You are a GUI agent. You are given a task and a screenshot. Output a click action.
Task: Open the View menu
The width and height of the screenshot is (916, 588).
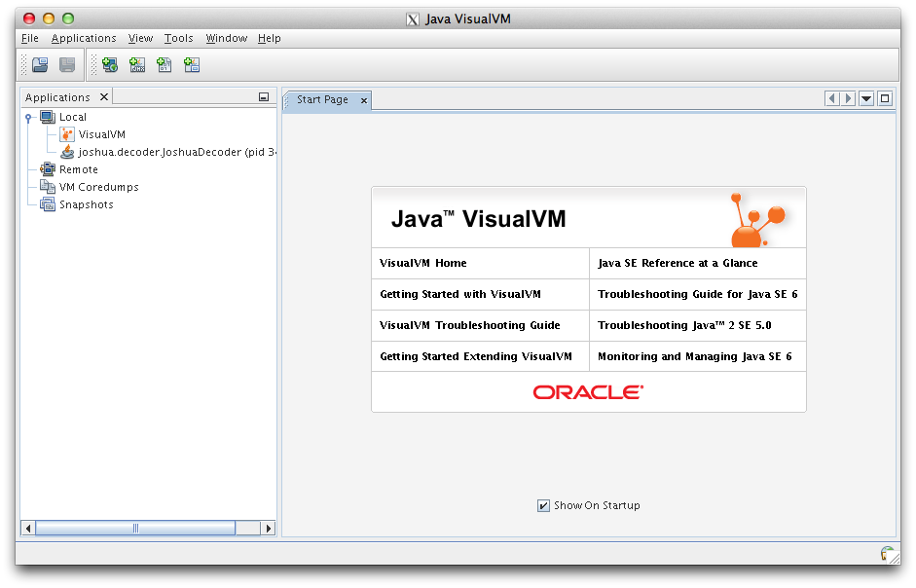[x=140, y=39]
